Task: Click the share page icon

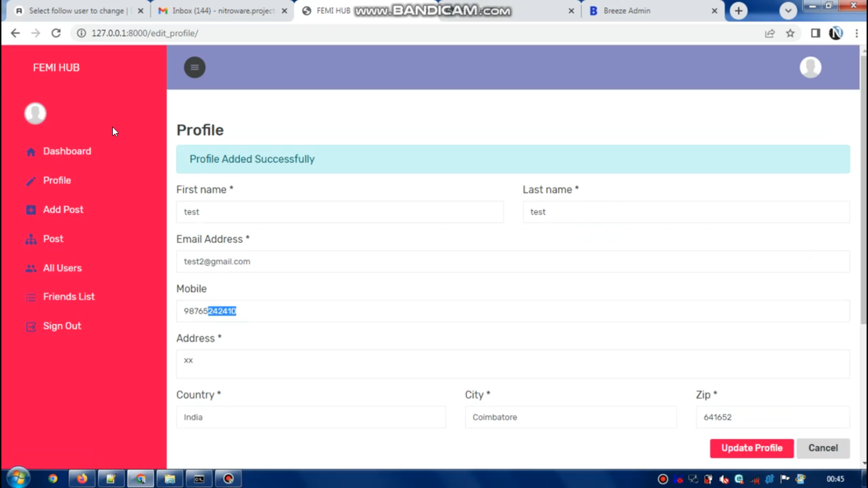Action: (770, 33)
